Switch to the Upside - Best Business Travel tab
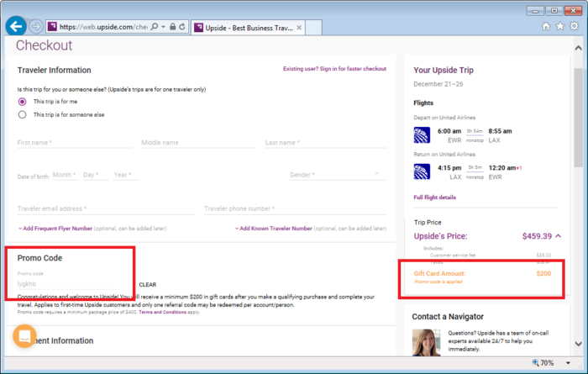Screen dimensions: 588x374 pos(249,28)
